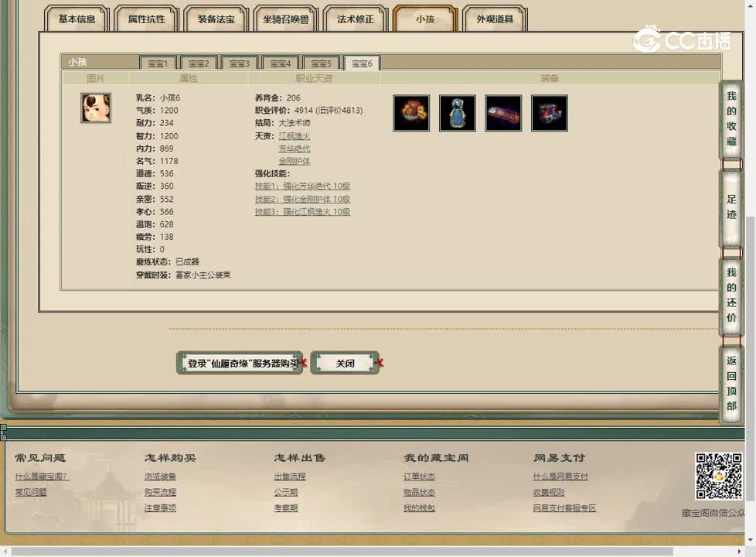
Task: Open 技能2 强化金刚护体 10级 link
Action: 302,199
